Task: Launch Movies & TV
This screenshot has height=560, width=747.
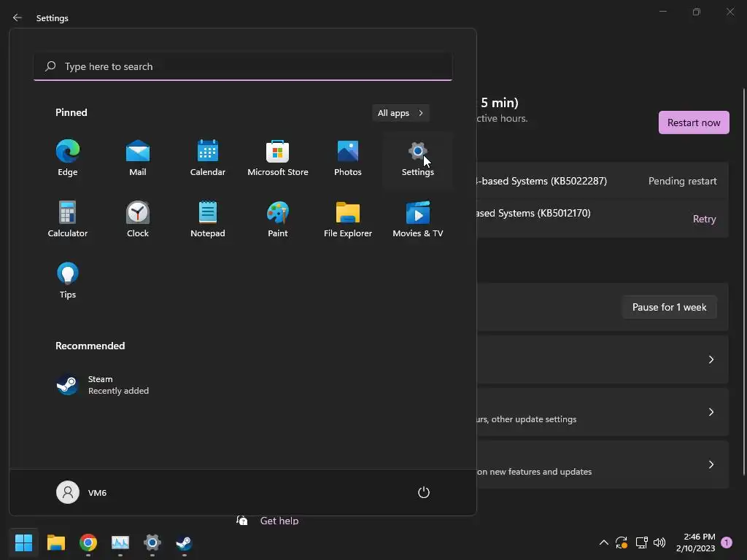Action: [418, 219]
